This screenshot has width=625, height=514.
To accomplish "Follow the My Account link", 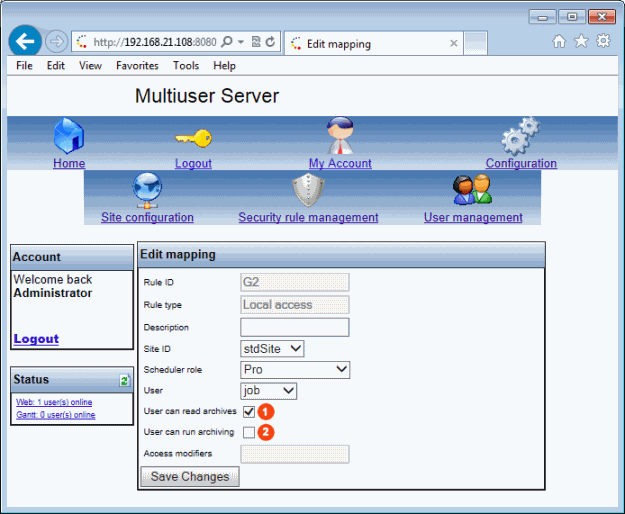I will 340,163.
